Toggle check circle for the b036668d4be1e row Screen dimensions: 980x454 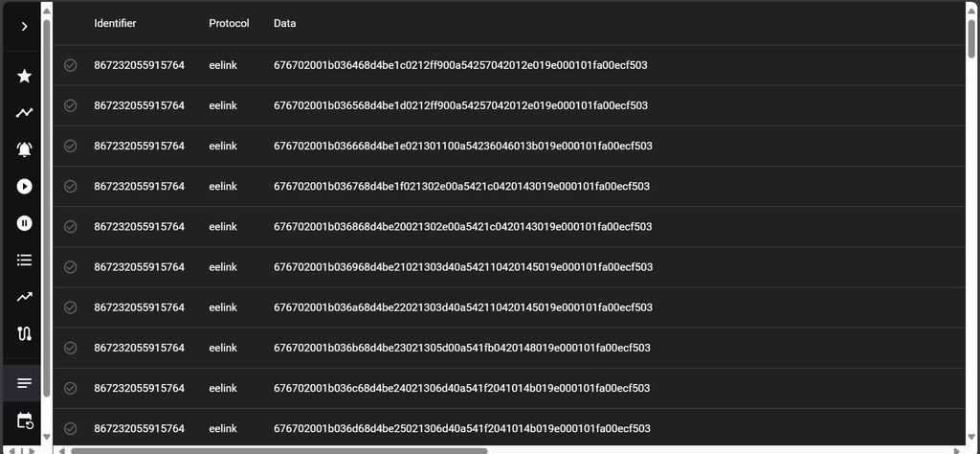click(70, 146)
